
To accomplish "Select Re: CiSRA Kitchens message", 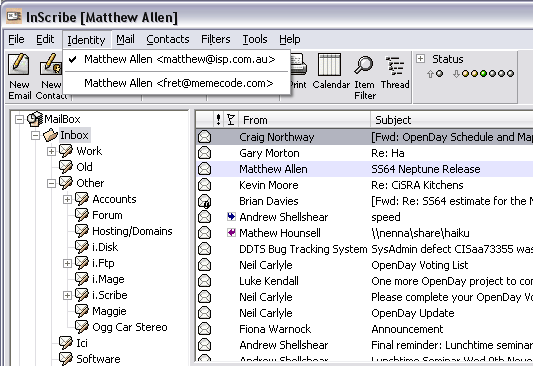I will click(x=364, y=185).
